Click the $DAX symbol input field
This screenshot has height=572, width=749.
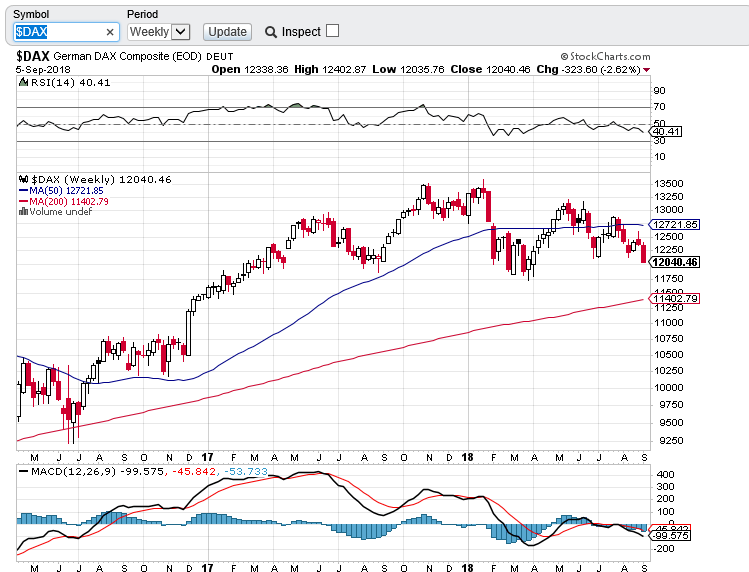(x=66, y=32)
